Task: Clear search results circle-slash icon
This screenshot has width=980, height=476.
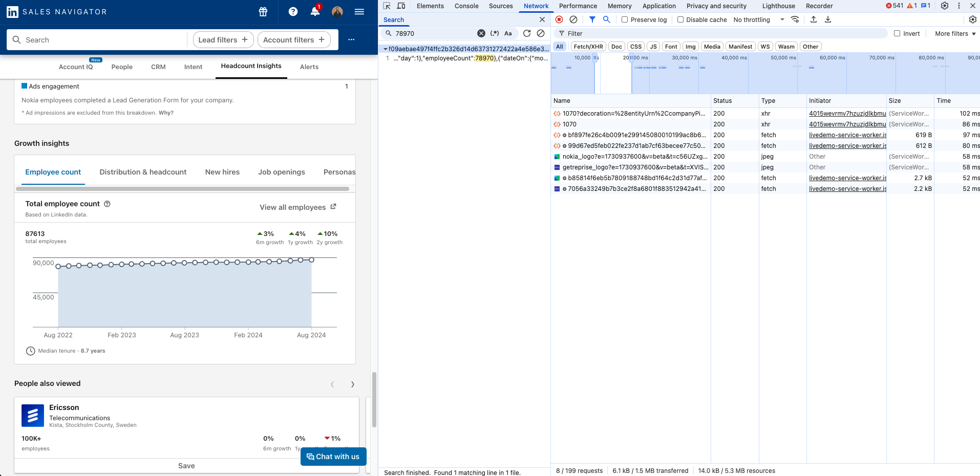Action: click(x=541, y=33)
